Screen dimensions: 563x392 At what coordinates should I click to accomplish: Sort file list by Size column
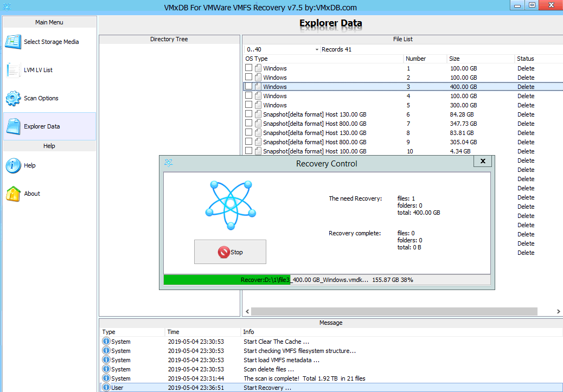[x=481, y=59]
